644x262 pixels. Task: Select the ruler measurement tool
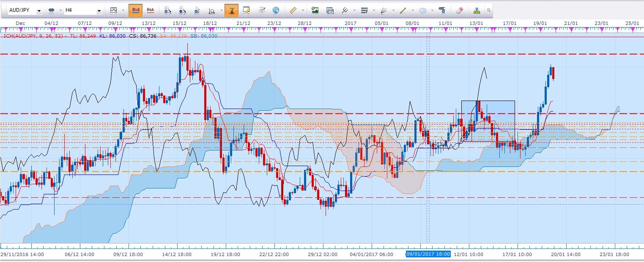[293, 10]
